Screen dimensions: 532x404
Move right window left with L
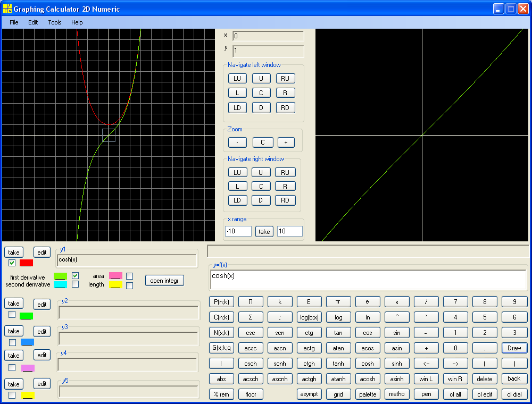[x=237, y=187]
